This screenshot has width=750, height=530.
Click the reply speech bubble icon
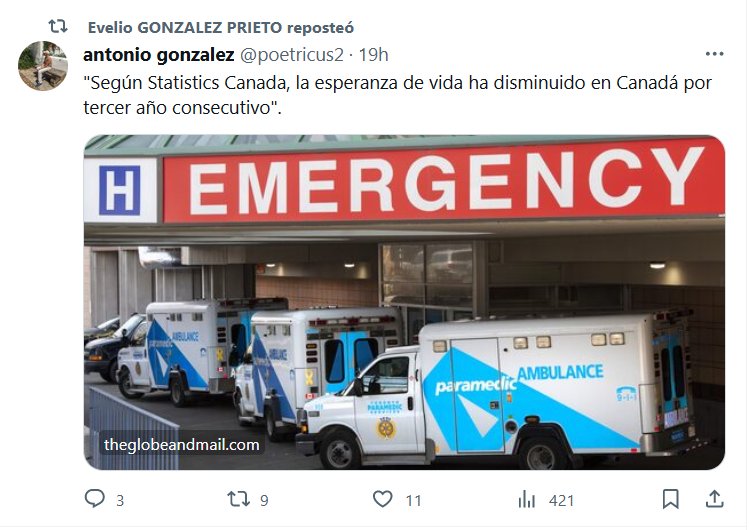[94, 498]
